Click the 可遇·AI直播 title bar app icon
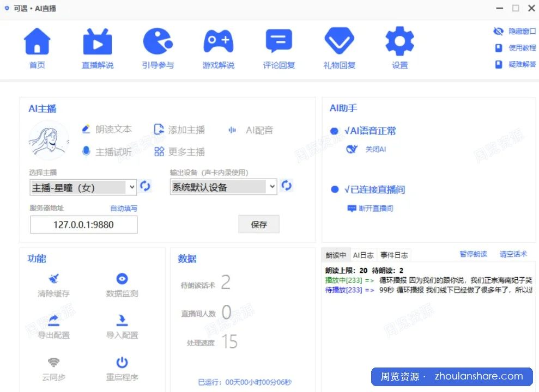Screen dimensions: 539x392 (x=7, y=8)
